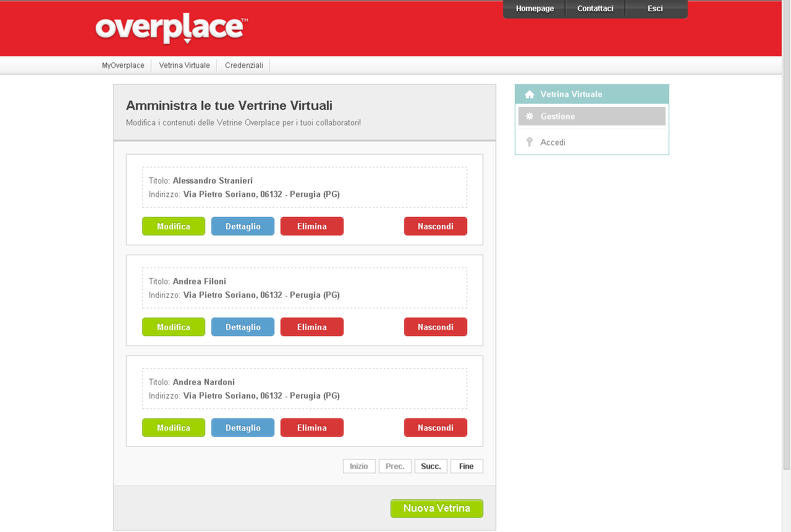Open Dettaglio for Alessandro Stranieri
The image size is (791, 532).
pyautogui.click(x=243, y=226)
